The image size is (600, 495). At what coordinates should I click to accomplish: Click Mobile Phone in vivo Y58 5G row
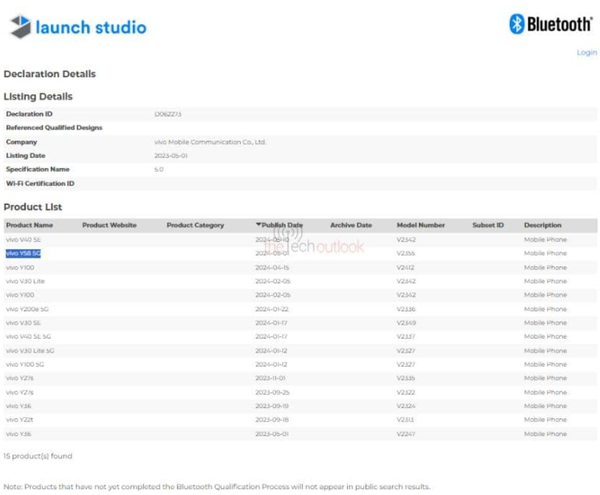pos(545,253)
